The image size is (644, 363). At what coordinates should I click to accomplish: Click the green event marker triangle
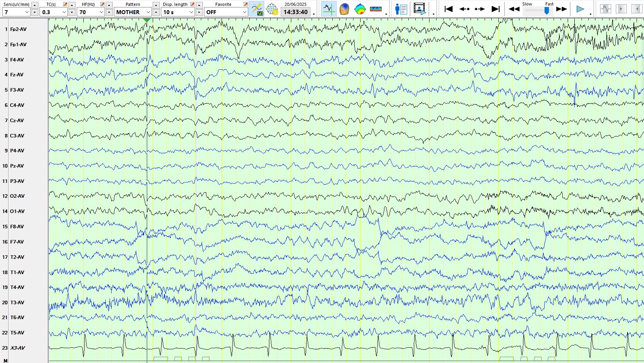pyautogui.click(x=147, y=20)
